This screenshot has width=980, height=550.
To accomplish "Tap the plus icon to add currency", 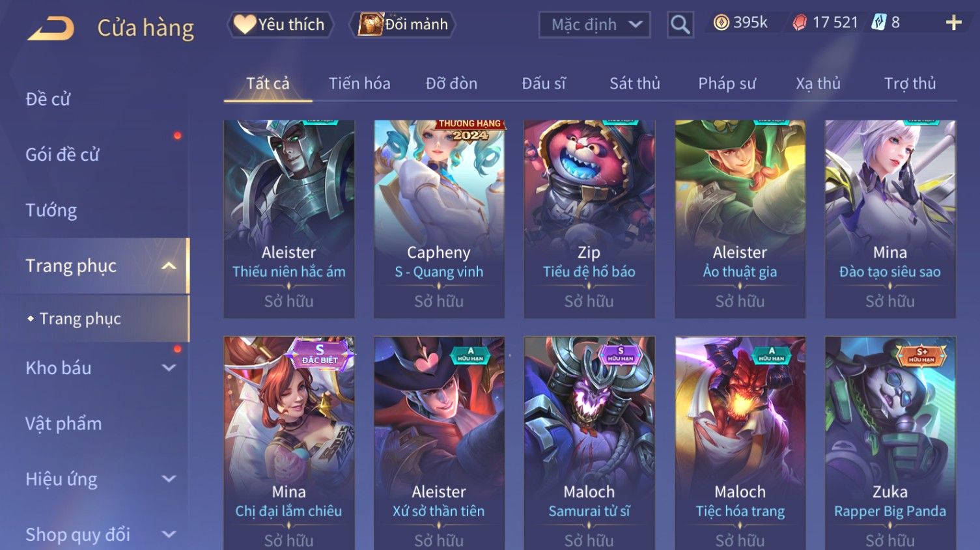I will (953, 23).
